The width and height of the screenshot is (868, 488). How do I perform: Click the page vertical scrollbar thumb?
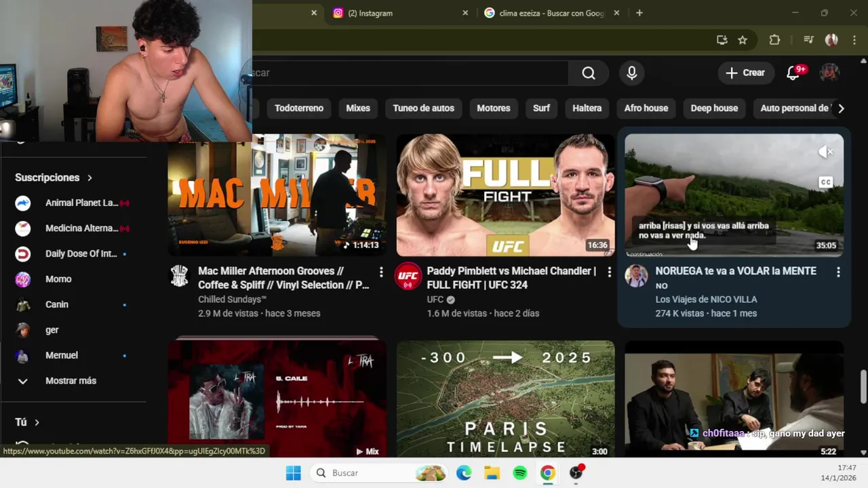863,386
